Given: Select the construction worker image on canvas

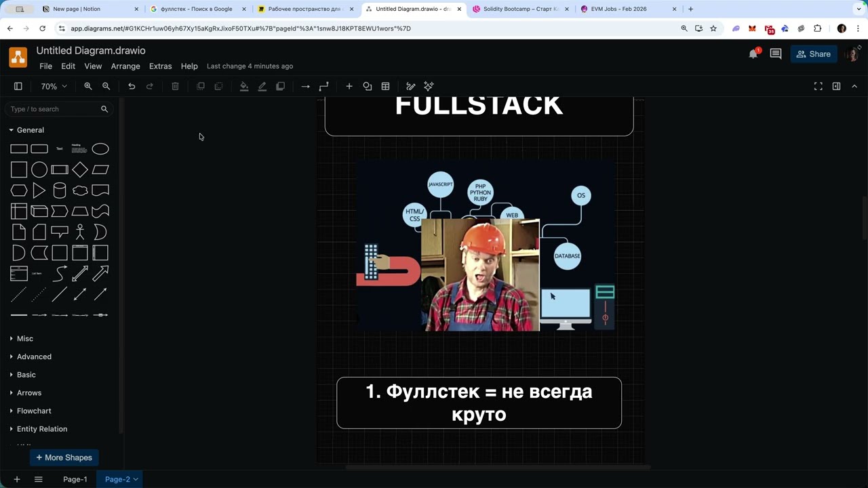Looking at the screenshot, I should click(480, 274).
